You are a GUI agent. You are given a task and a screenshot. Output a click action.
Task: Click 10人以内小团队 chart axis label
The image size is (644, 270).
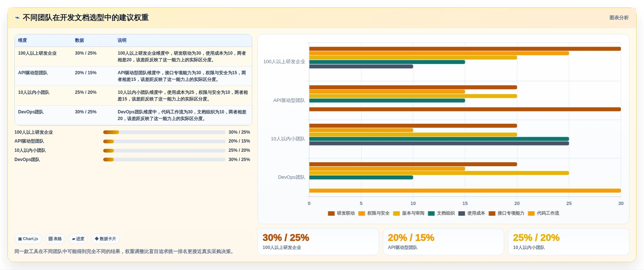(x=288, y=139)
